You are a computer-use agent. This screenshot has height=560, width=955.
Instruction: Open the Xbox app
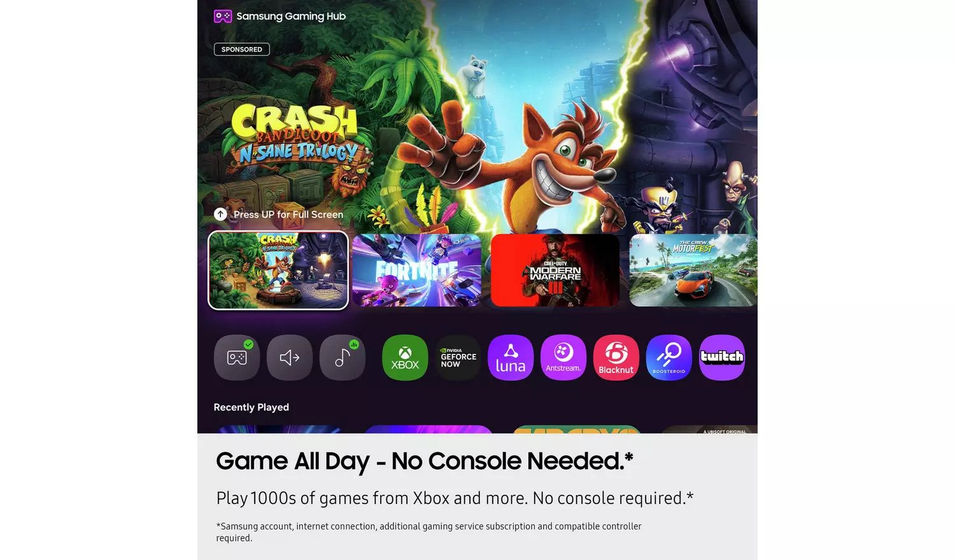(x=405, y=358)
